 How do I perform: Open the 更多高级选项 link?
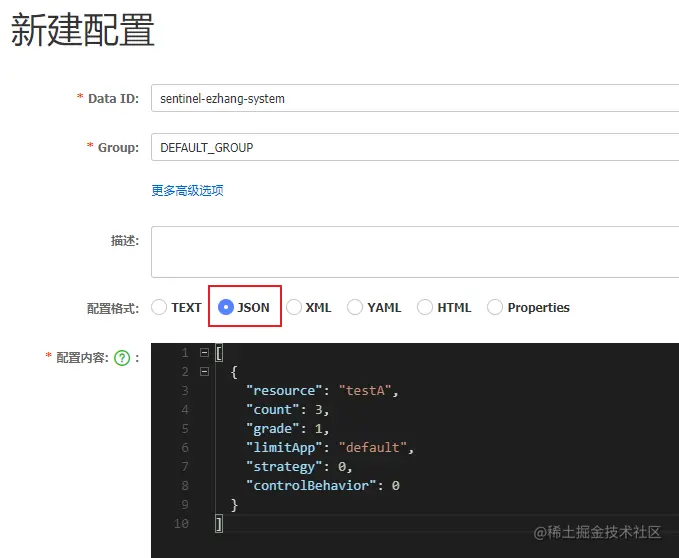(x=188, y=190)
